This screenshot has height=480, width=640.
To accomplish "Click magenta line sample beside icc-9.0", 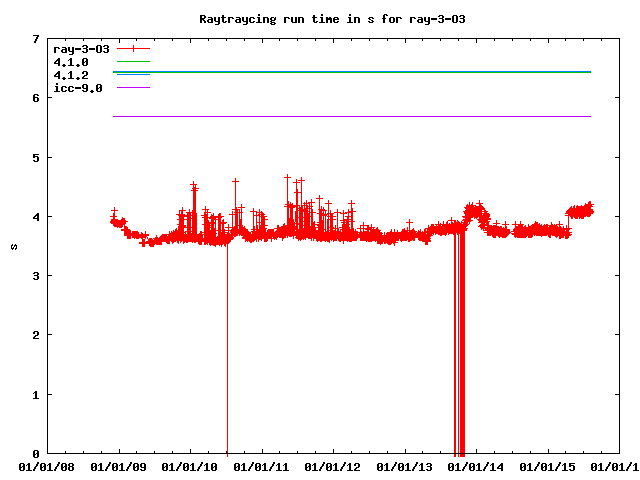I will point(133,88).
